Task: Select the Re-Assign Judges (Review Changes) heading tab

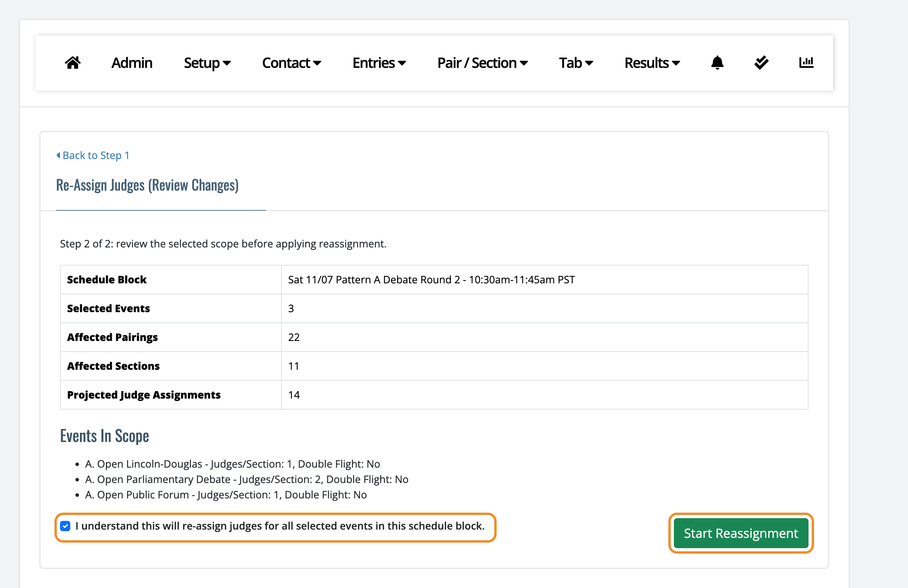Action: pyautogui.click(x=147, y=185)
